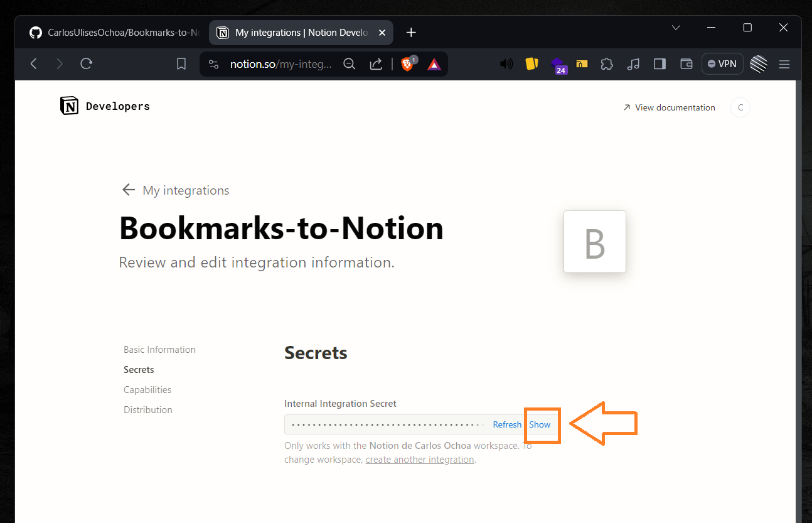This screenshot has width=812, height=523.
Task: Click the speaker audio icon in toolbar
Action: click(x=506, y=64)
